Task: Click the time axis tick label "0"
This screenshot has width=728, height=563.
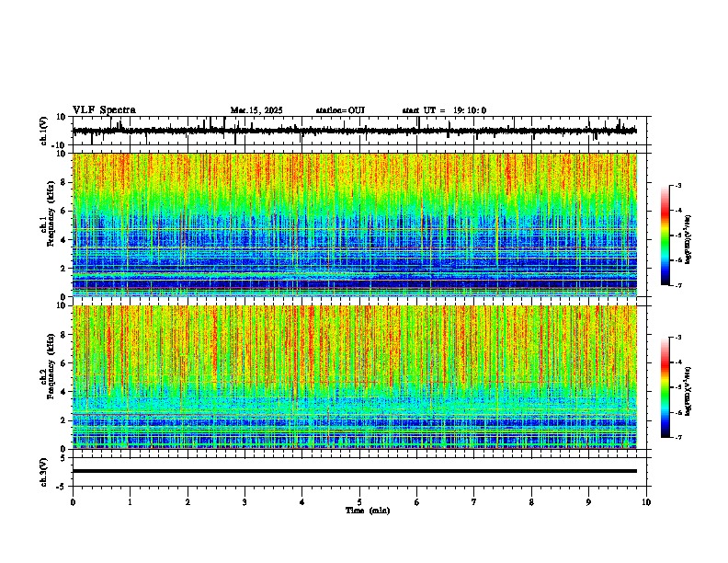Action: click(73, 502)
